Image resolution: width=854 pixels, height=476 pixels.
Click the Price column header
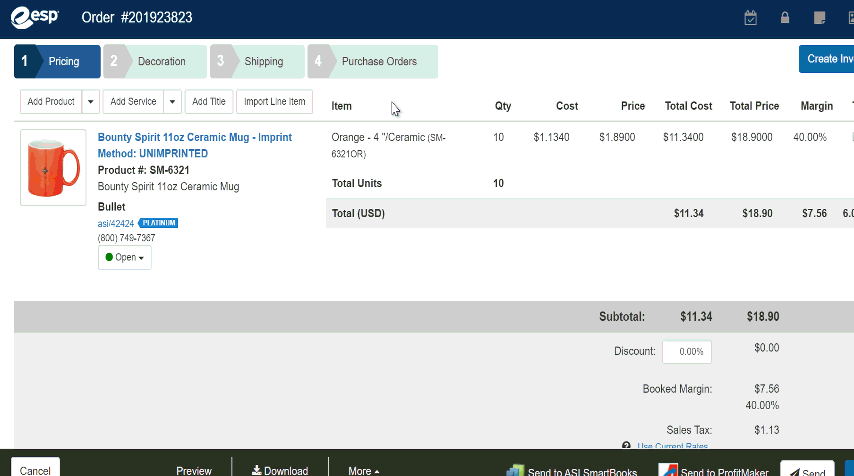[x=633, y=106]
